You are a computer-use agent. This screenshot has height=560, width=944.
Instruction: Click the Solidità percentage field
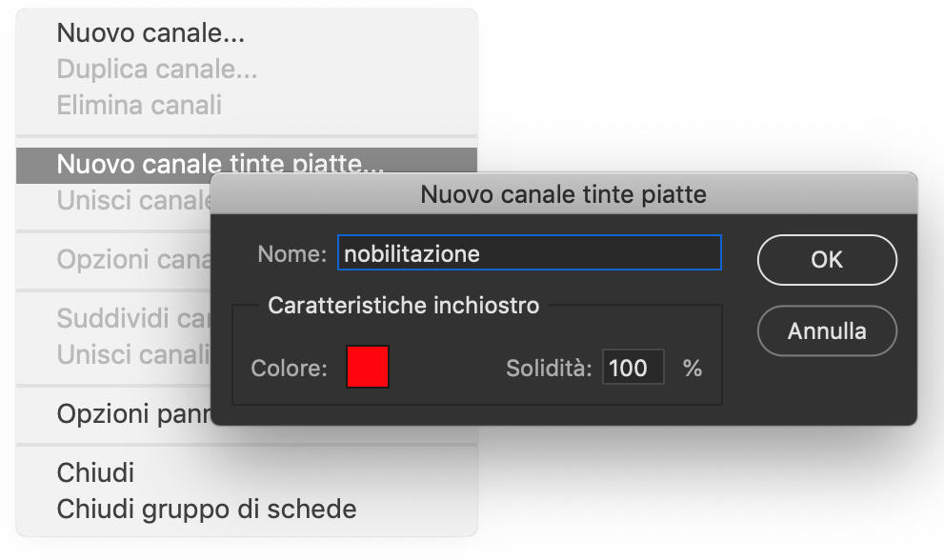[x=633, y=368]
